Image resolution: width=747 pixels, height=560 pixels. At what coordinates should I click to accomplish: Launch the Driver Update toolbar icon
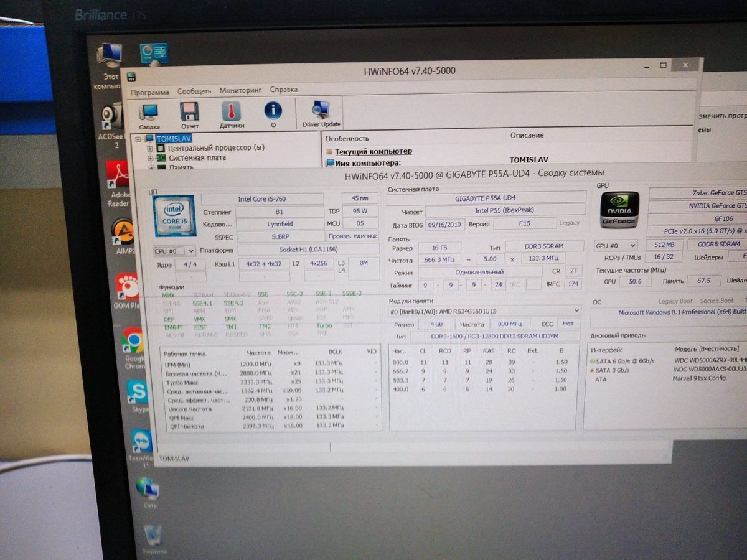[x=321, y=114]
